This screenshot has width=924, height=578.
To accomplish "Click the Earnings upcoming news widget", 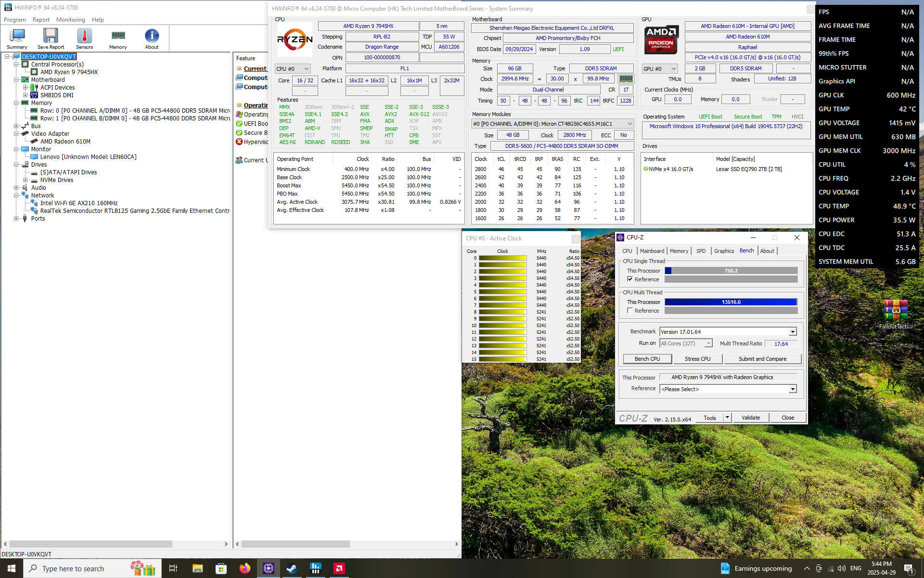I will (756, 568).
